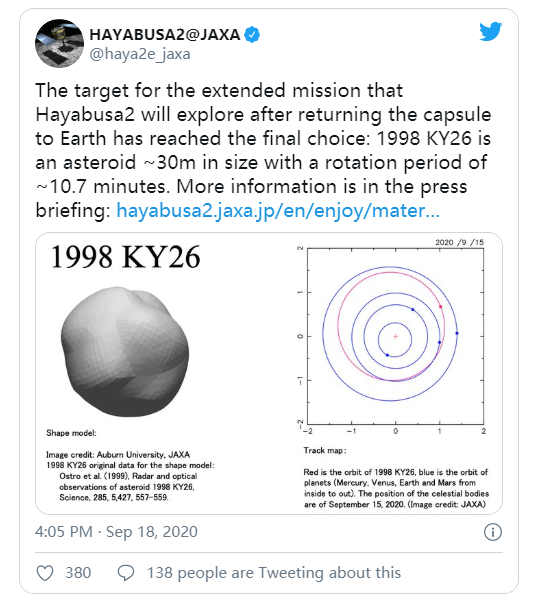Open the @haya2e_jaxa handle
The height and width of the screenshot is (603, 534).
(140, 54)
